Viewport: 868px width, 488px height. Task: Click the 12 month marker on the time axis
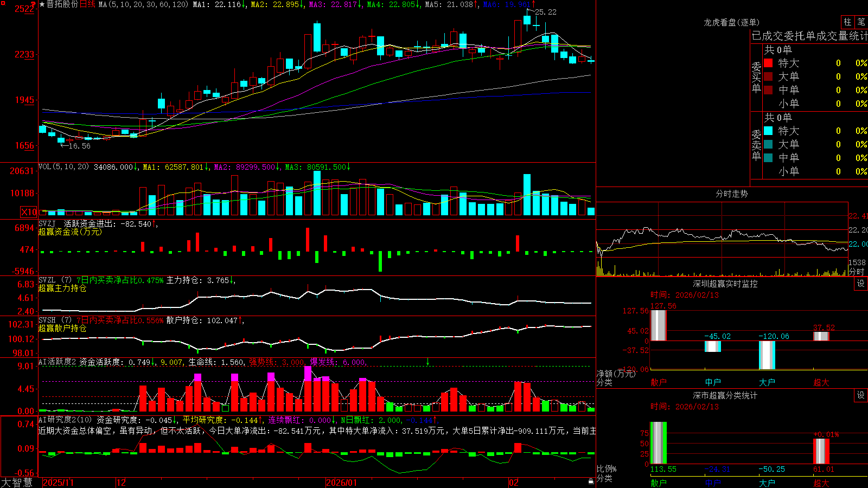coord(122,483)
